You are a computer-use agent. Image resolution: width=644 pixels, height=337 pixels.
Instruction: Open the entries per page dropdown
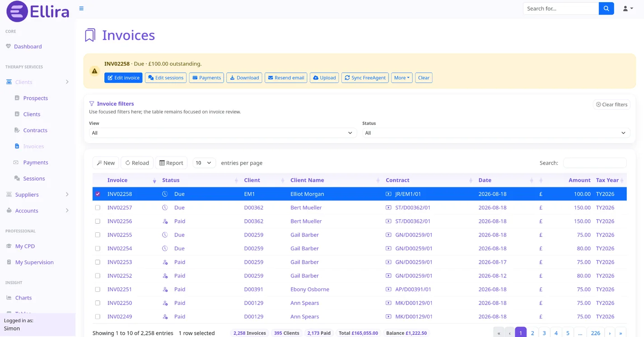pos(204,163)
